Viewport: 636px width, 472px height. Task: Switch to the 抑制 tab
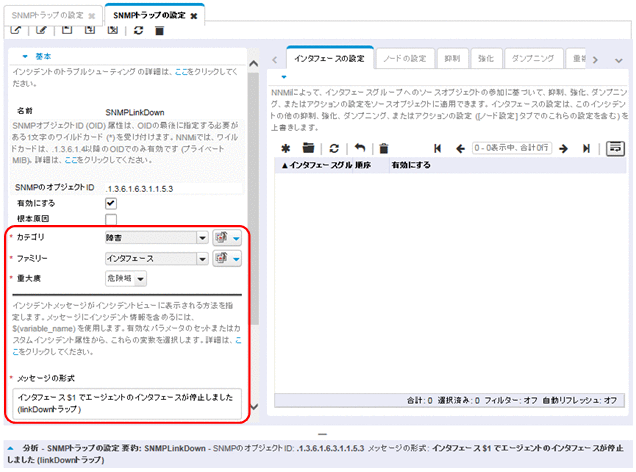point(452,59)
